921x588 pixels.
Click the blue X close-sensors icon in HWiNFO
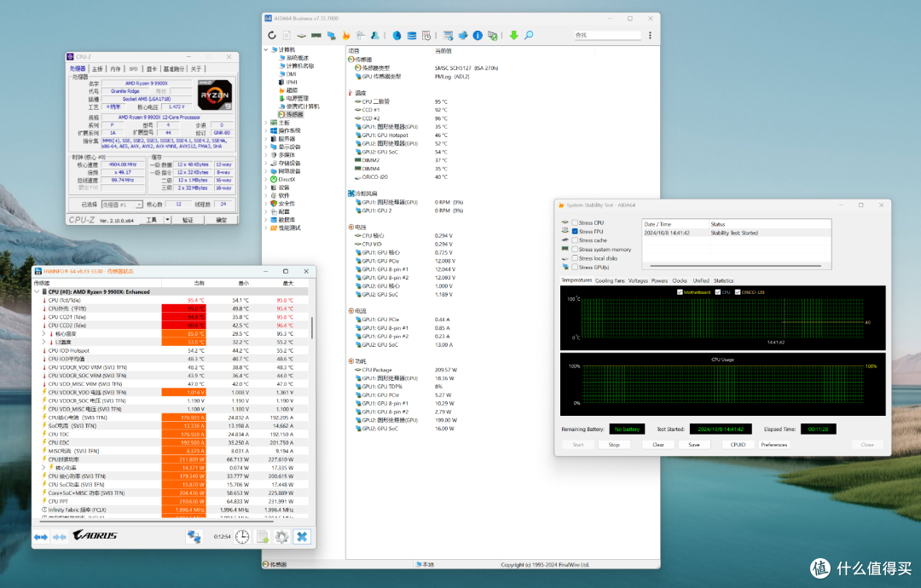(x=302, y=536)
